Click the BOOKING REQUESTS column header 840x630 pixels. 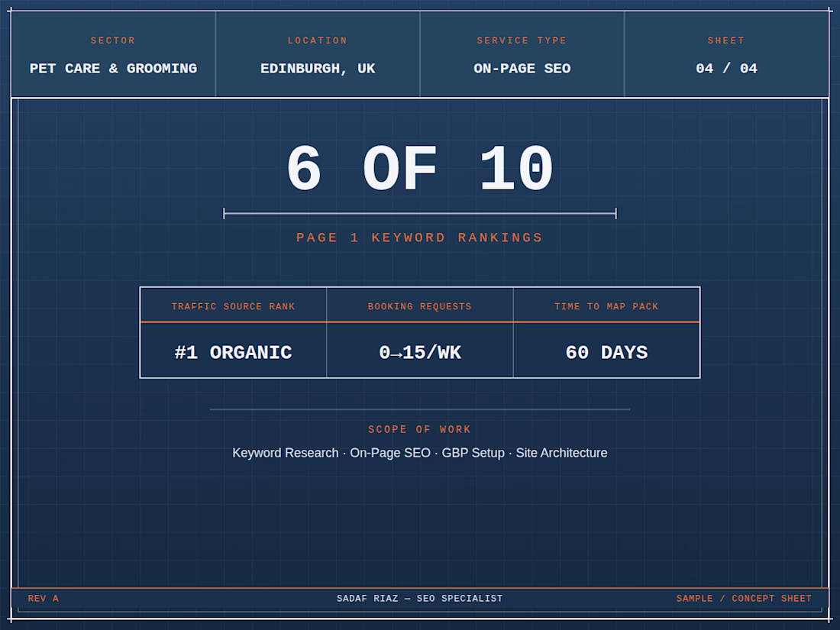pyautogui.click(x=419, y=306)
